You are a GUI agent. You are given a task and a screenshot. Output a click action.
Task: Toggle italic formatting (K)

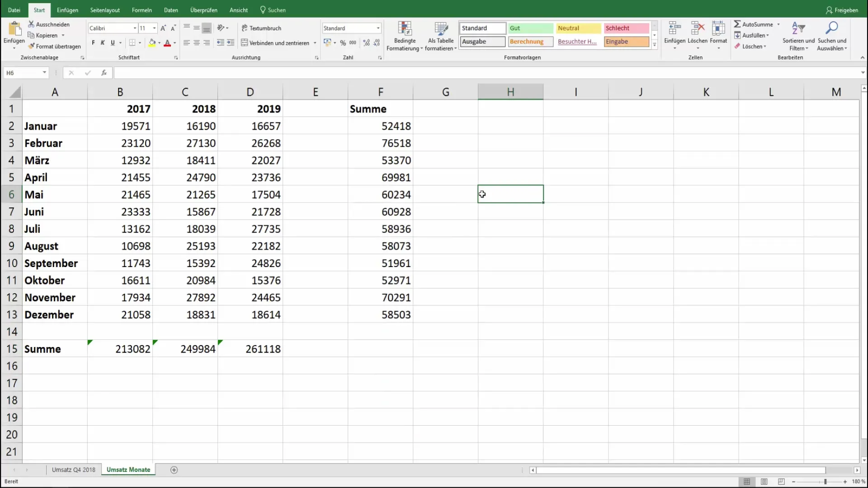103,43
